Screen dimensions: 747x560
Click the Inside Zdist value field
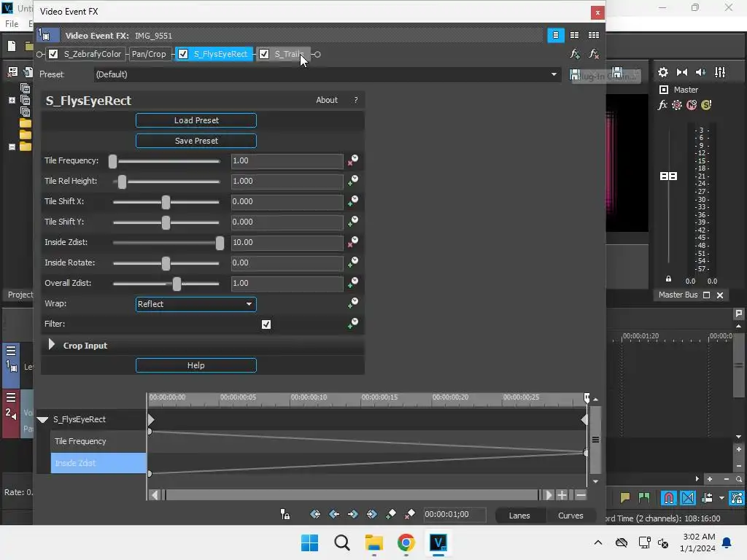(287, 242)
